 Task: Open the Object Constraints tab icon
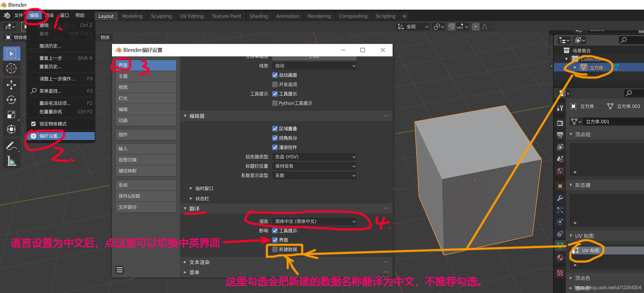click(x=560, y=233)
